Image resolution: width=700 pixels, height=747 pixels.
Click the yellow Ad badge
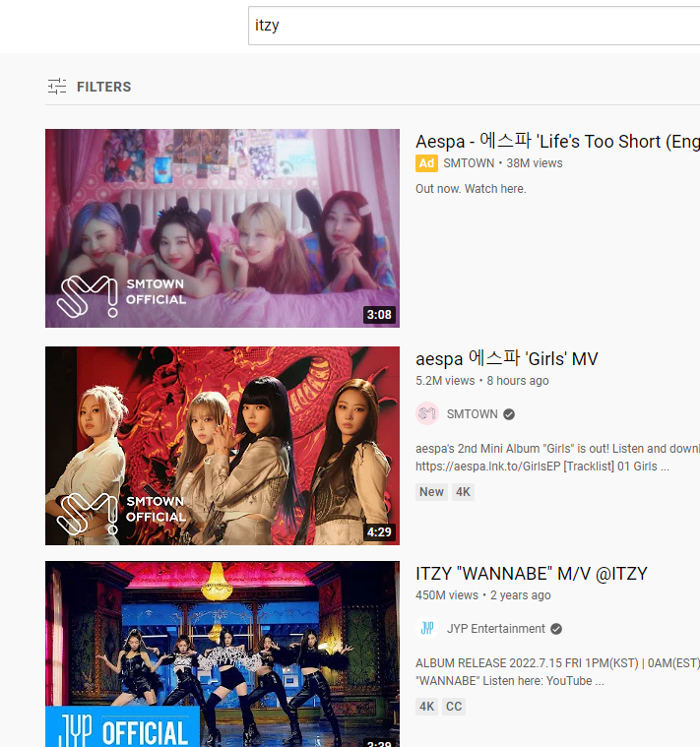pos(426,163)
